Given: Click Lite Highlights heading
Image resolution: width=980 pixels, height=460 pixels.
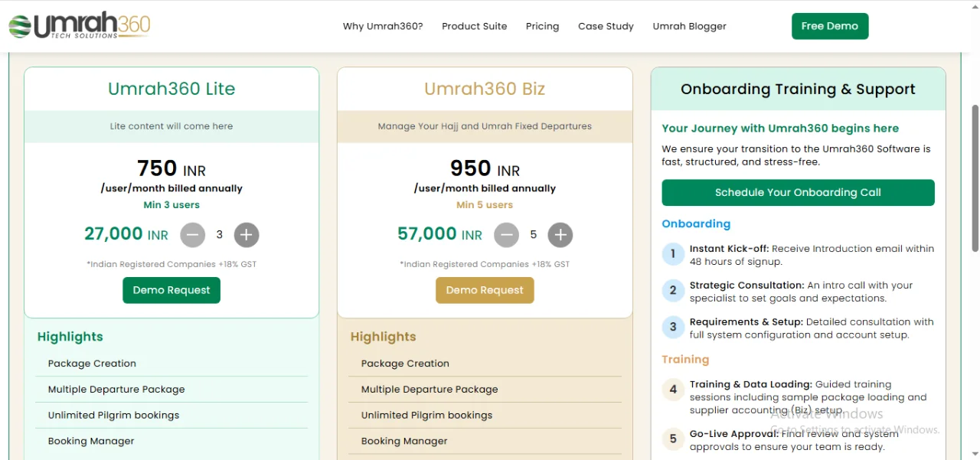Looking at the screenshot, I should click(x=70, y=337).
